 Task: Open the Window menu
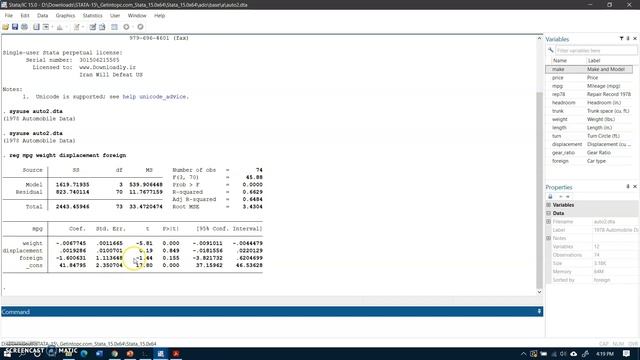pos(137,16)
